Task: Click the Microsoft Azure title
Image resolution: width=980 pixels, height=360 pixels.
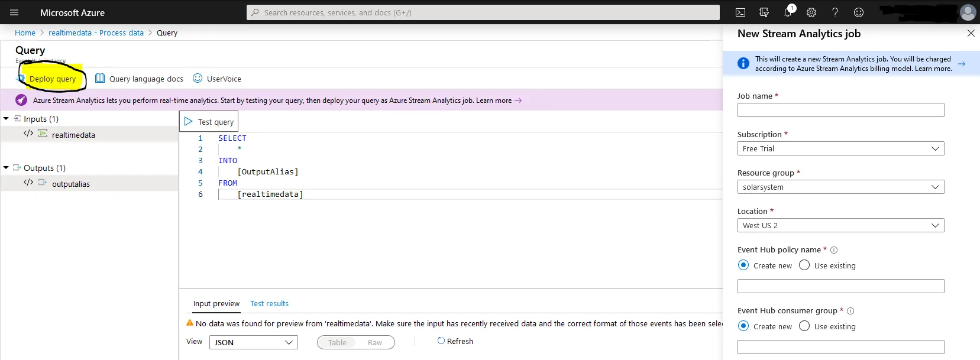Action: pos(72,12)
